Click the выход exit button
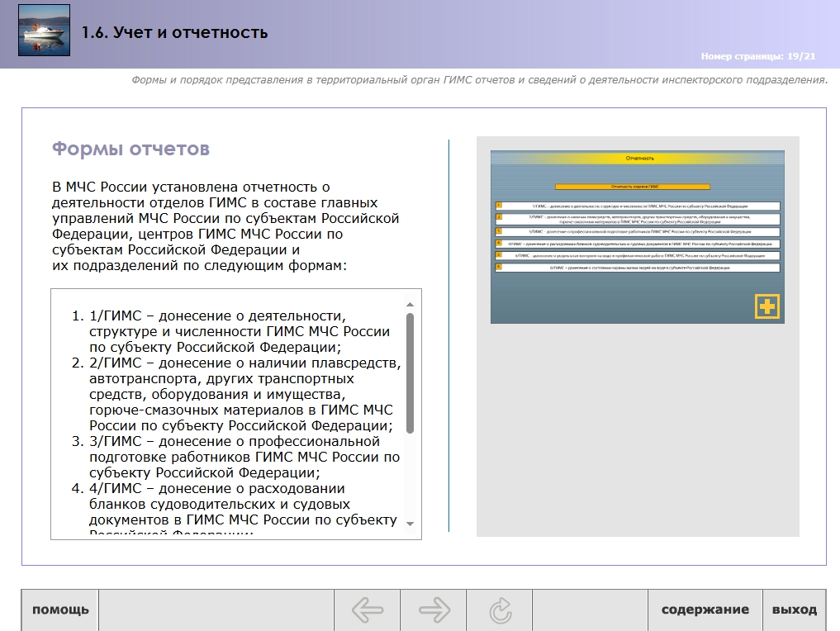 tap(795, 610)
